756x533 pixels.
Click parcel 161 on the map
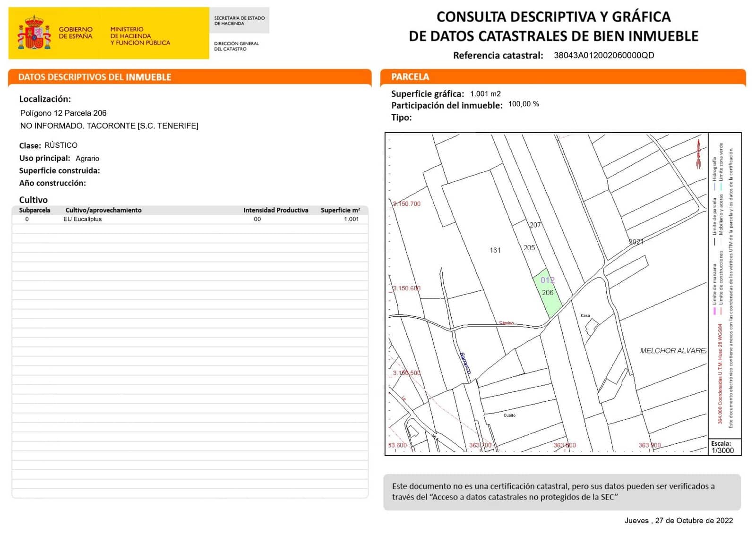[x=495, y=250]
